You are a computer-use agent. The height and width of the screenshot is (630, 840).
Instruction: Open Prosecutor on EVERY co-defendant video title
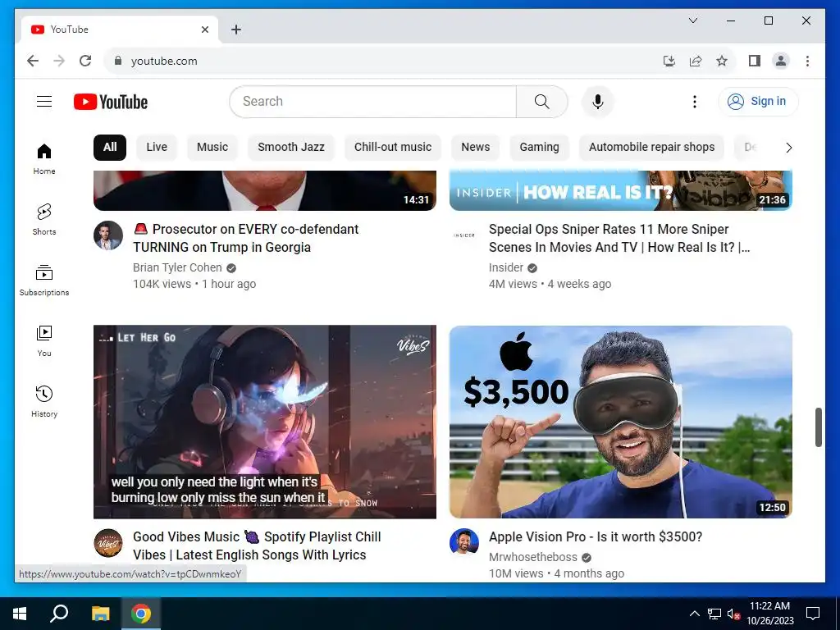pos(246,238)
